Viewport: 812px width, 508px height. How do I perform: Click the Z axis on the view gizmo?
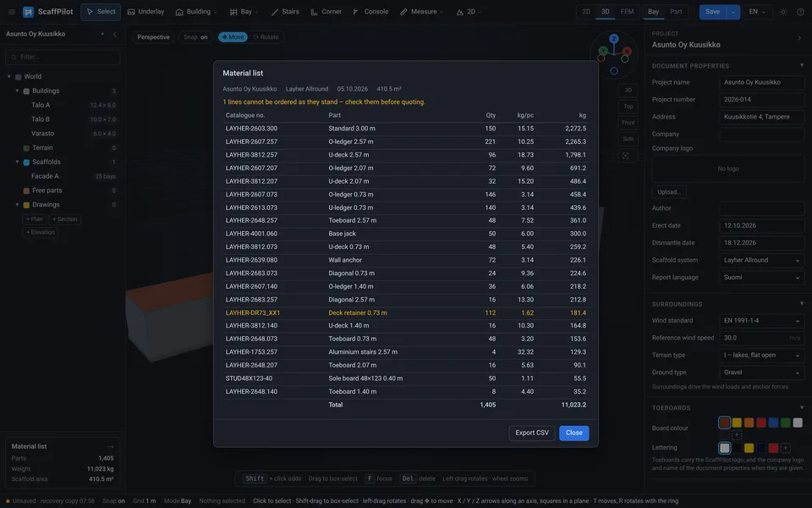[x=614, y=38]
